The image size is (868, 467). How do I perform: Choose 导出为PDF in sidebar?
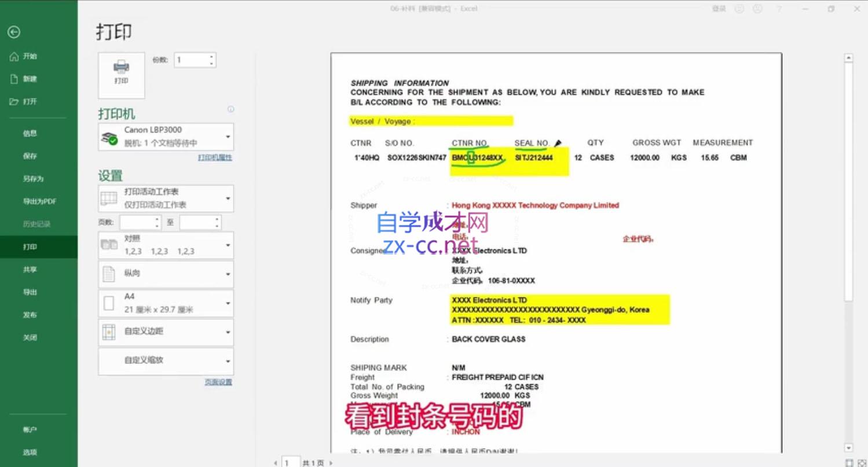click(39, 201)
